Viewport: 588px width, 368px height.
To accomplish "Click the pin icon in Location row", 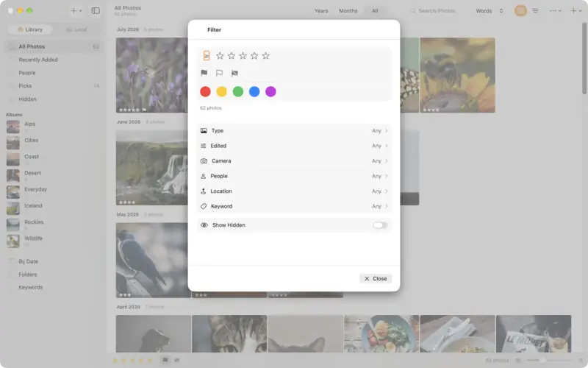I will pyautogui.click(x=204, y=191).
